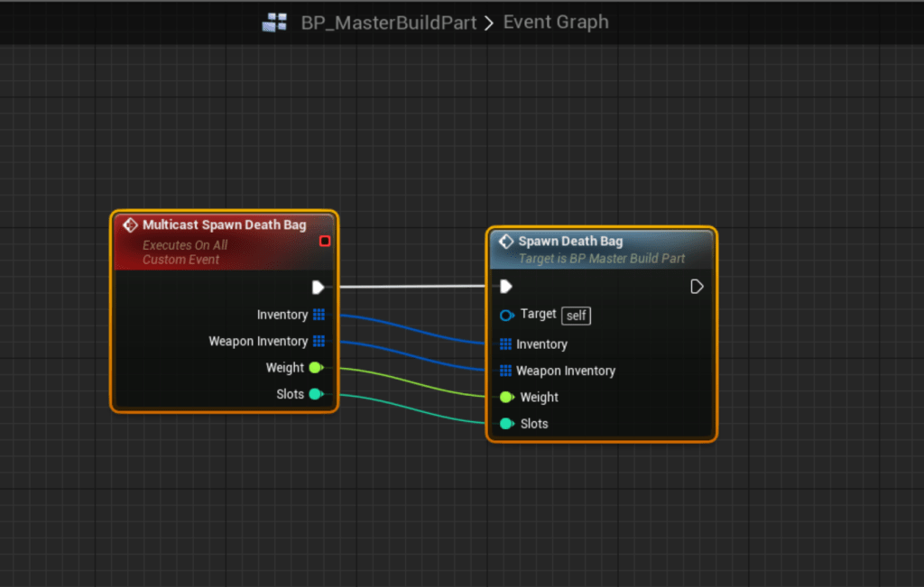924x587 pixels.
Task: Click the Event Graph breadcrumb label
Action: coord(556,23)
